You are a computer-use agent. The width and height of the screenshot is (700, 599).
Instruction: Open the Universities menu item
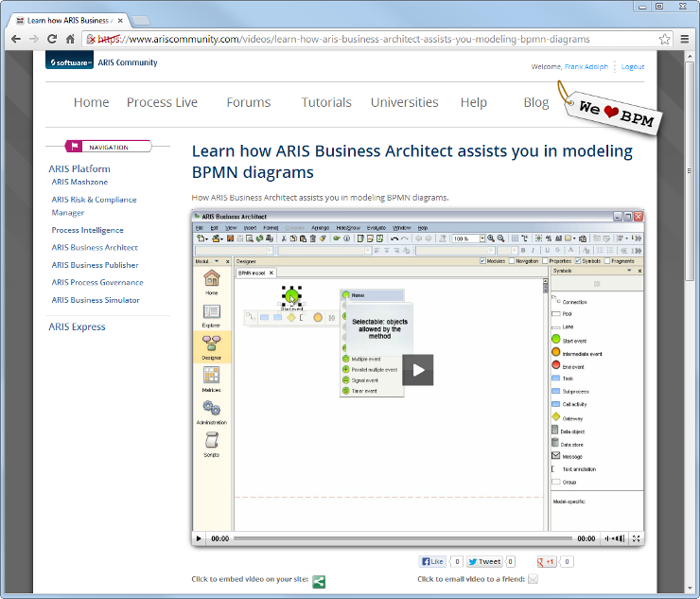click(405, 102)
